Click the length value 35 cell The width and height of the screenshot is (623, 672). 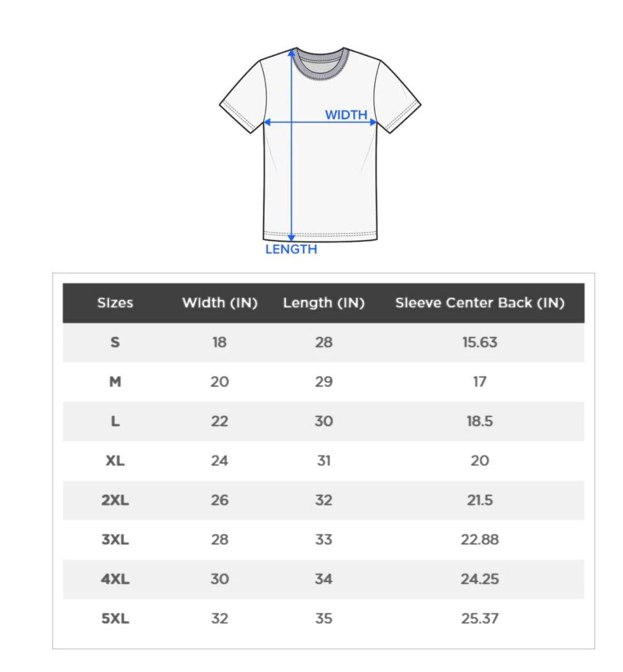click(323, 618)
